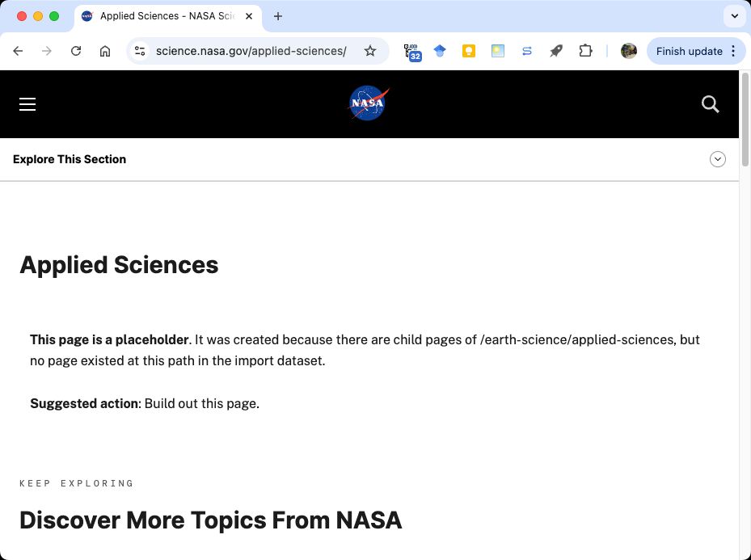Viewport: 751px width, 560px height.
Task: Open the rocket extension
Action: click(x=556, y=51)
